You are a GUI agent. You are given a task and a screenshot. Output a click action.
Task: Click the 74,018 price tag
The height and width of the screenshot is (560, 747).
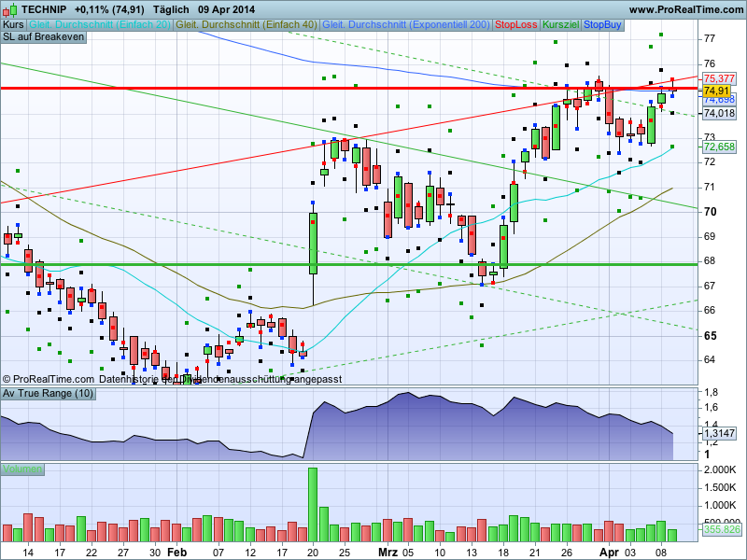pyautogui.click(x=719, y=113)
